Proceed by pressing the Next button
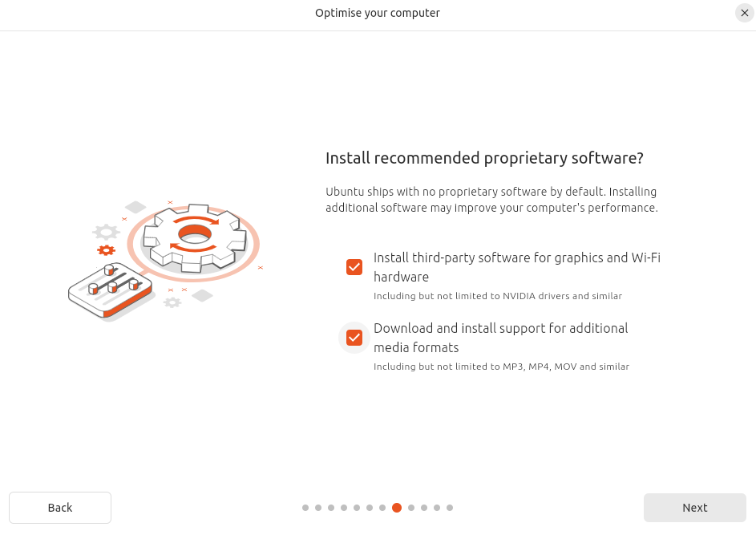Screen dimensions: 756x535 coord(694,508)
